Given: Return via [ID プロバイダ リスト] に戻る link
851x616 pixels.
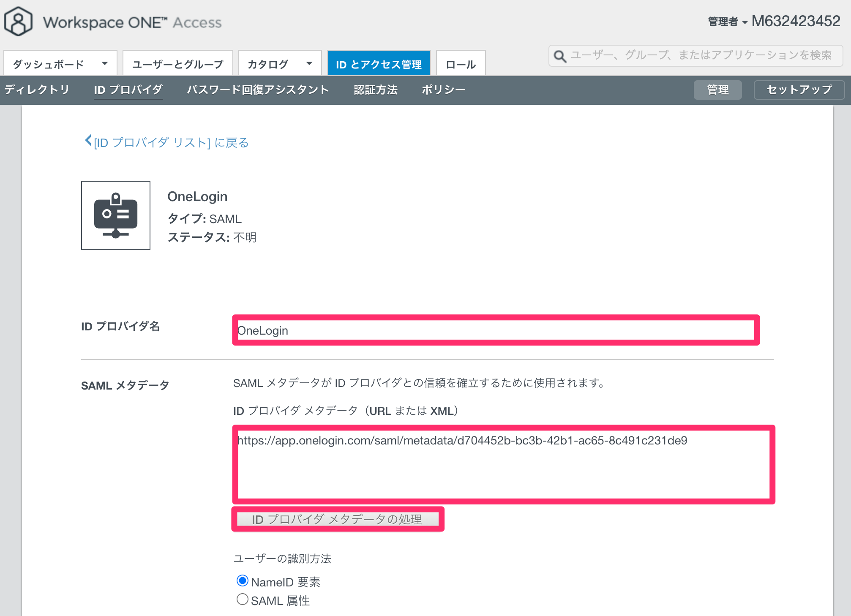Looking at the screenshot, I should (171, 142).
